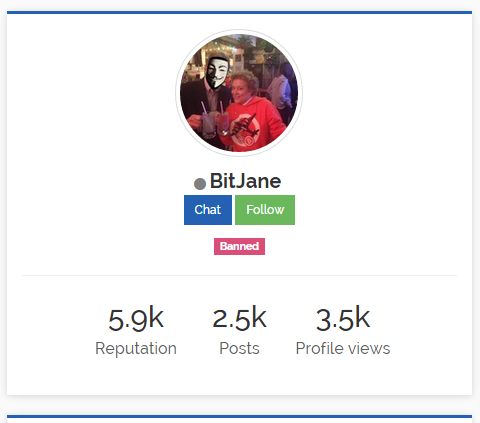
Task: Click the 3.5k profile views count
Action: pos(343,319)
